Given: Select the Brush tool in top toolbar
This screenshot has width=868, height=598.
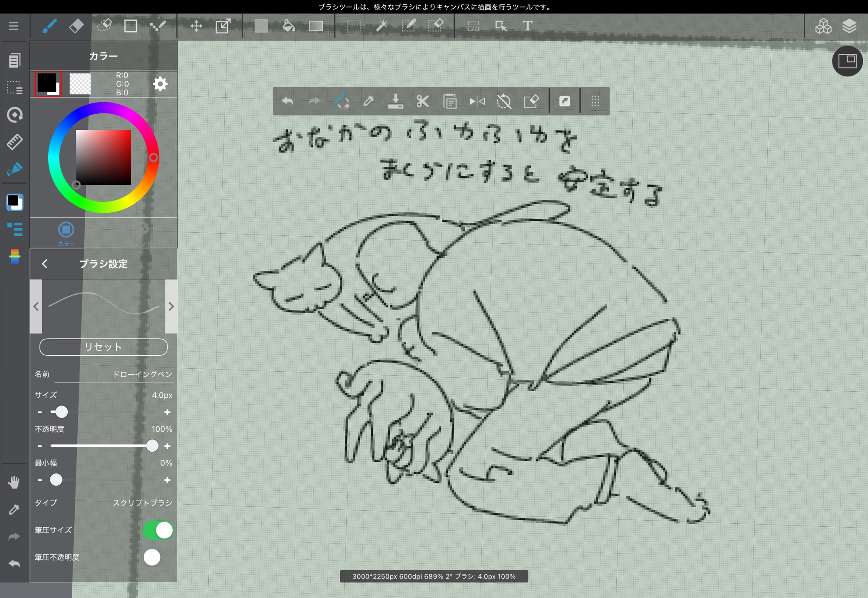Looking at the screenshot, I should [x=49, y=26].
